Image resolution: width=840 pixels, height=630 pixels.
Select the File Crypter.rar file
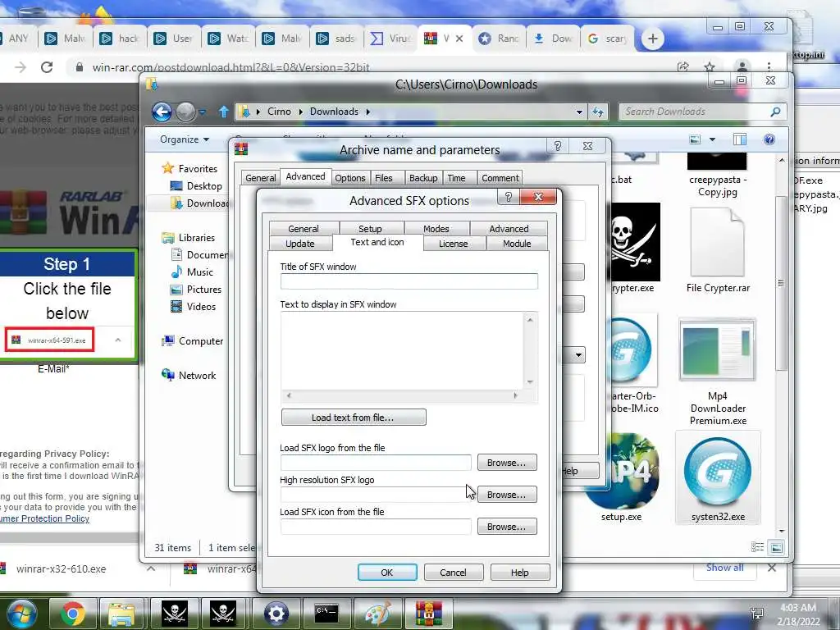pyautogui.click(x=718, y=251)
